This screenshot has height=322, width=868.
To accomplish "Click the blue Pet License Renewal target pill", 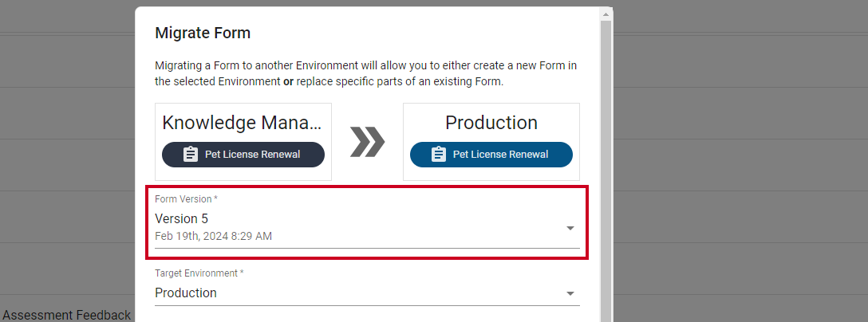I will click(491, 155).
